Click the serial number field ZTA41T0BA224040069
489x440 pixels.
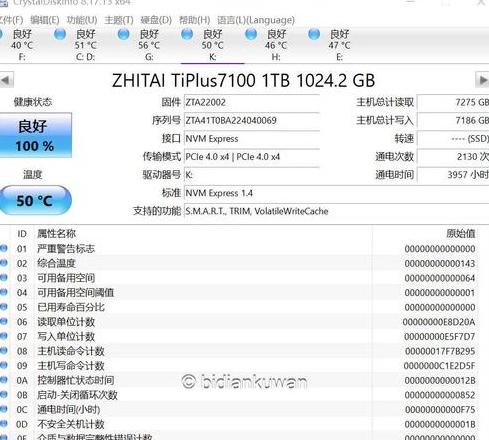252,120
